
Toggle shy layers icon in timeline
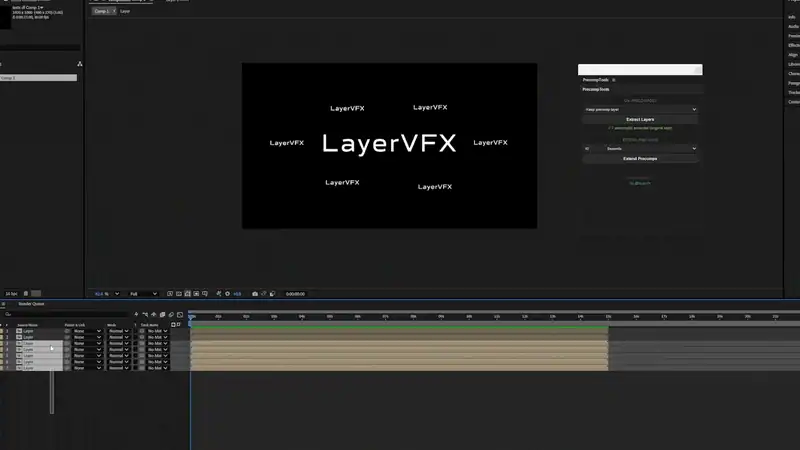pos(154,314)
